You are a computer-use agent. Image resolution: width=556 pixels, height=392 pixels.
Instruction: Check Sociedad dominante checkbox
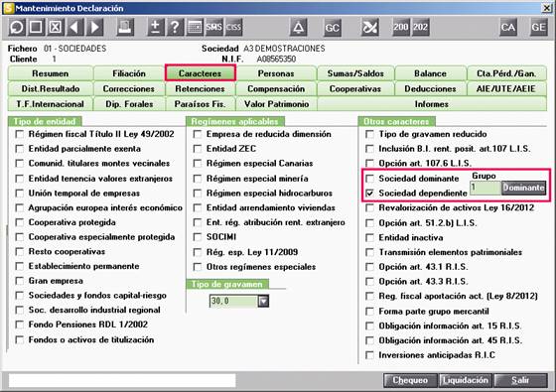click(369, 179)
